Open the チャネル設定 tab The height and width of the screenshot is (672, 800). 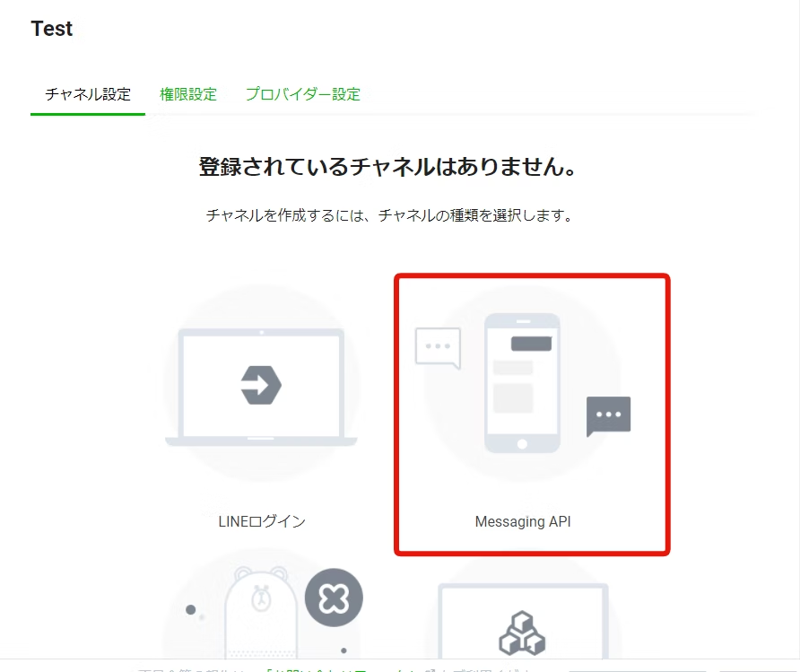click(x=88, y=94)
